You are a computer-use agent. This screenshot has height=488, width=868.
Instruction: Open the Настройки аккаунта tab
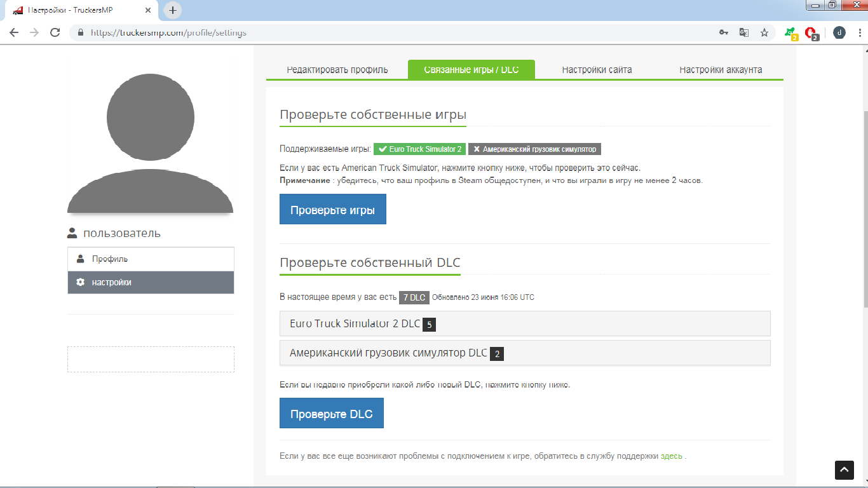(x=721, y=70)
